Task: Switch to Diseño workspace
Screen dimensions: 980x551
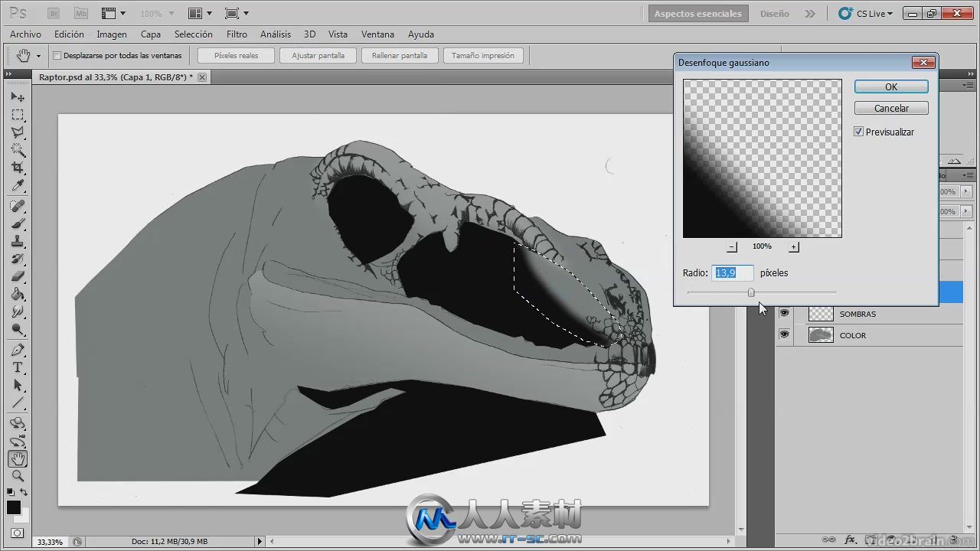Action: 774,13
